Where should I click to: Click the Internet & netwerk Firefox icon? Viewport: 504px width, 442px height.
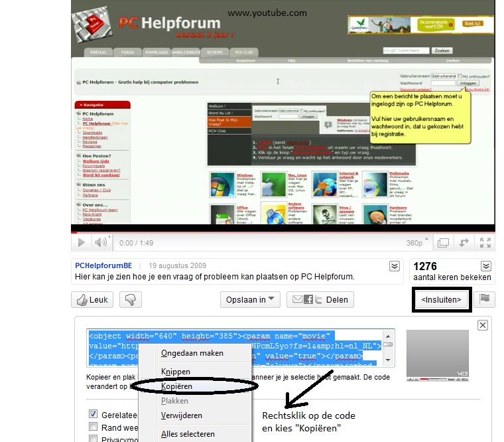click(325, 184)
